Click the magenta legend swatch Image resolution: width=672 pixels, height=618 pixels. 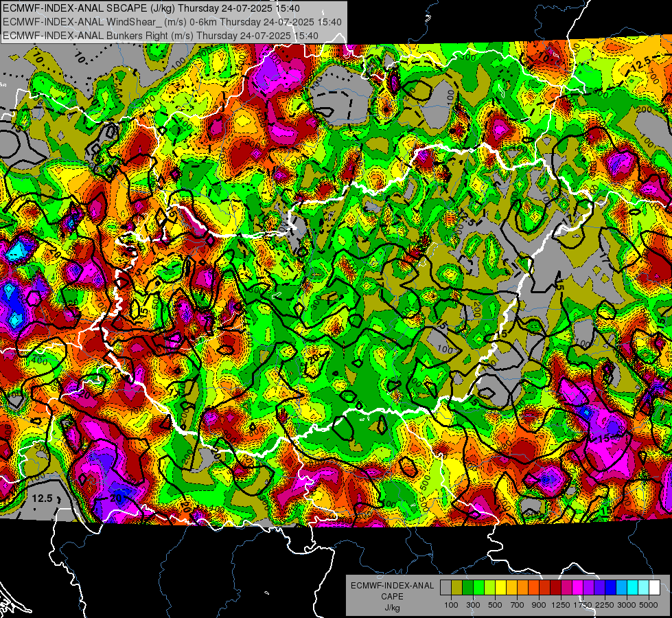coord(577,588)
